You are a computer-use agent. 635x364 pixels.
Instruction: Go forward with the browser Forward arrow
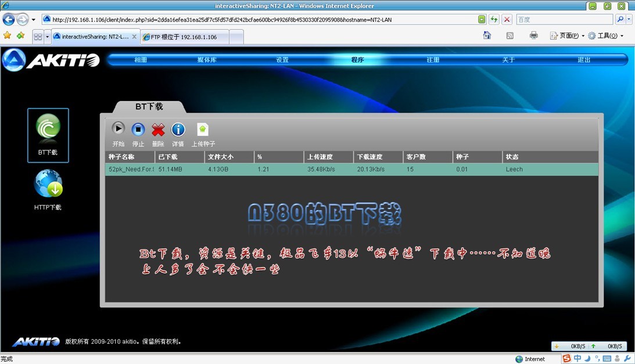[23, 19]
